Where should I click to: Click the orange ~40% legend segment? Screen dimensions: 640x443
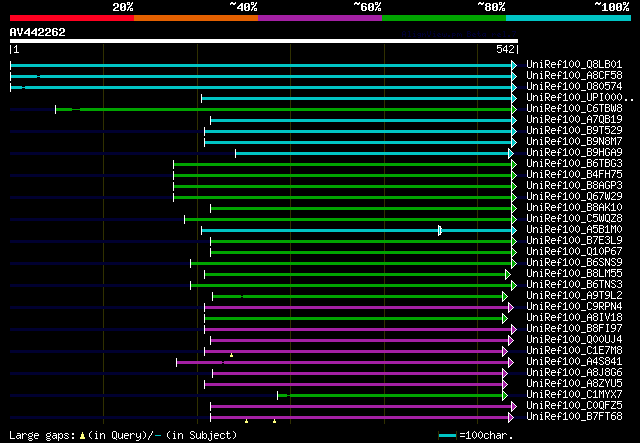(196, 18)
